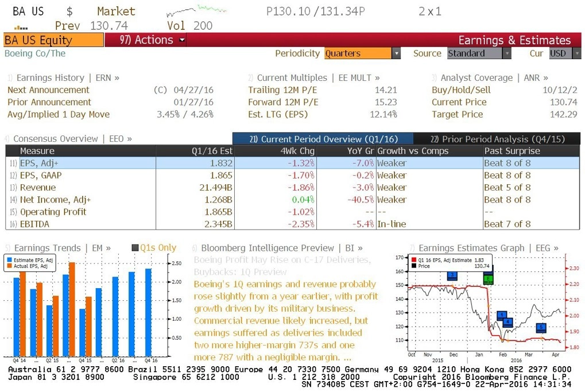Select the 11) EPS, Adj+ row
Image resolution: width=585 pixels, height=392 pixels.
tap(293, 163)
